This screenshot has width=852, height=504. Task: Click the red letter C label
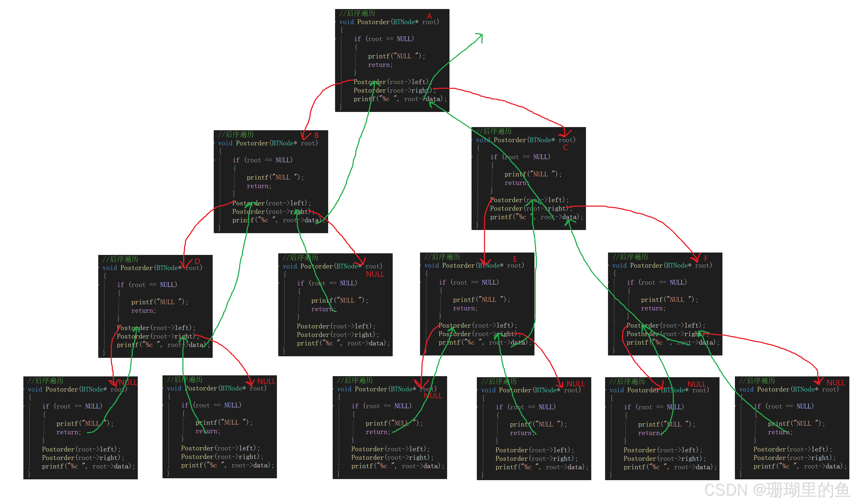[x=565, y=147]
